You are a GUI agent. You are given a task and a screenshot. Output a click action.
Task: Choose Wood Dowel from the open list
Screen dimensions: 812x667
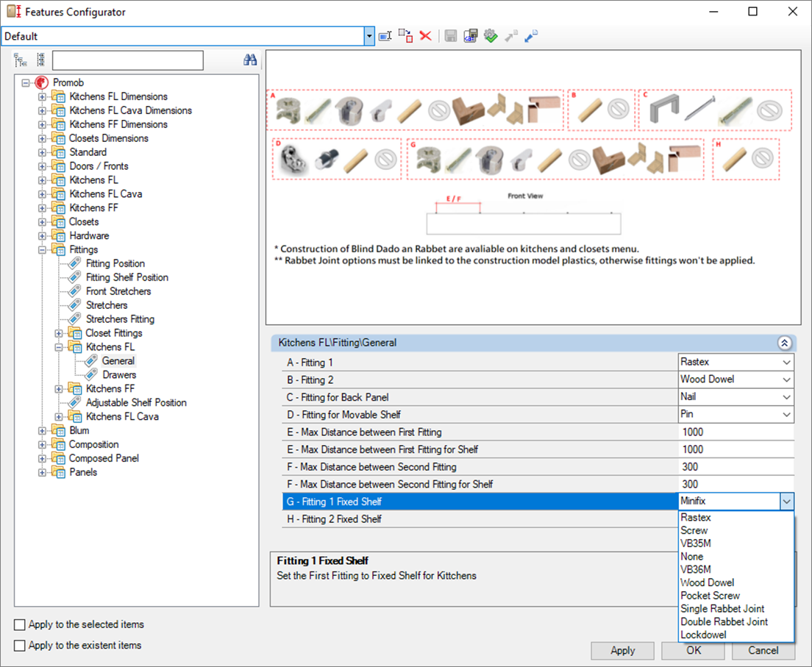tap(707, 582)
